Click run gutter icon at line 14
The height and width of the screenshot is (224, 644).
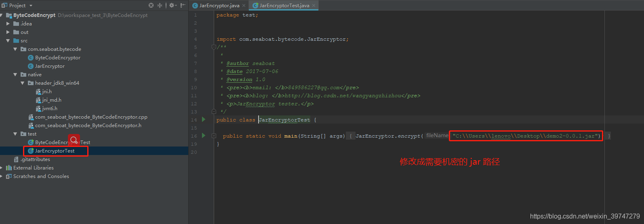(x=204, y=119)
